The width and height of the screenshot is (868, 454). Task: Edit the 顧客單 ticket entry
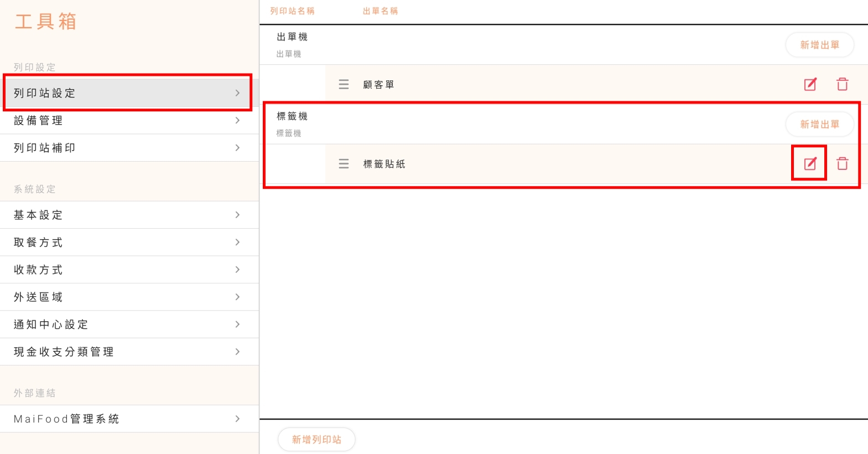[x=809, y=84]
